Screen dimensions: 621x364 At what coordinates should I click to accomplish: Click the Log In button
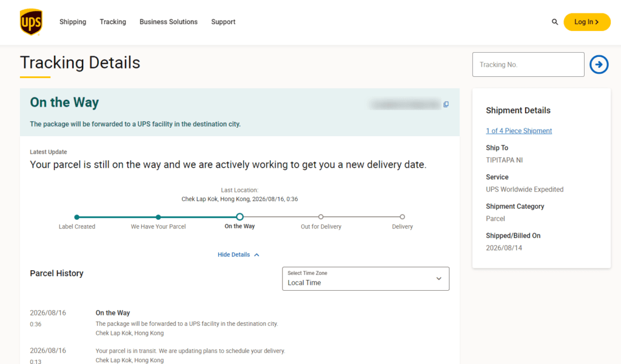point(587,22)
